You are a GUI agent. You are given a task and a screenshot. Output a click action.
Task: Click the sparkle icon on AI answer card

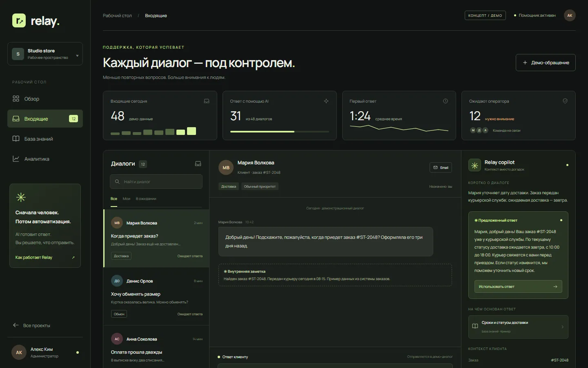coord(326,101)
